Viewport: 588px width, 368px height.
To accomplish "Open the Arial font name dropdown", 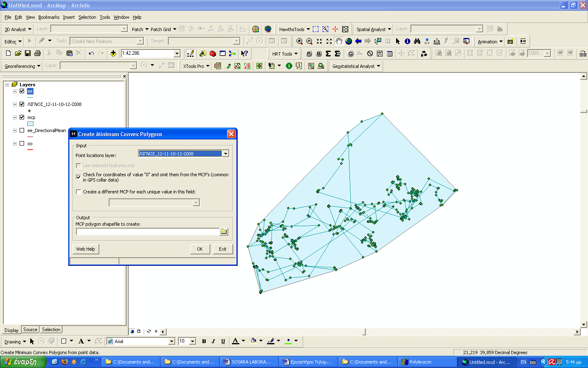I will 171,341.
